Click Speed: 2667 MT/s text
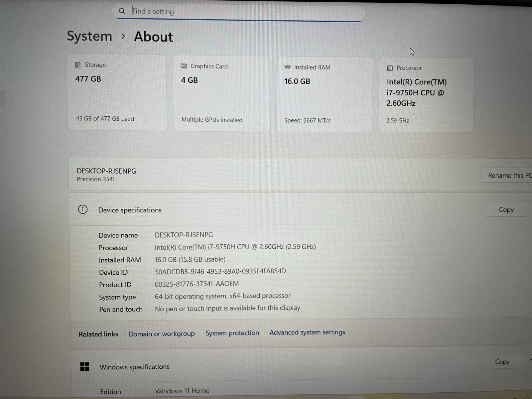 pos(307,120)
